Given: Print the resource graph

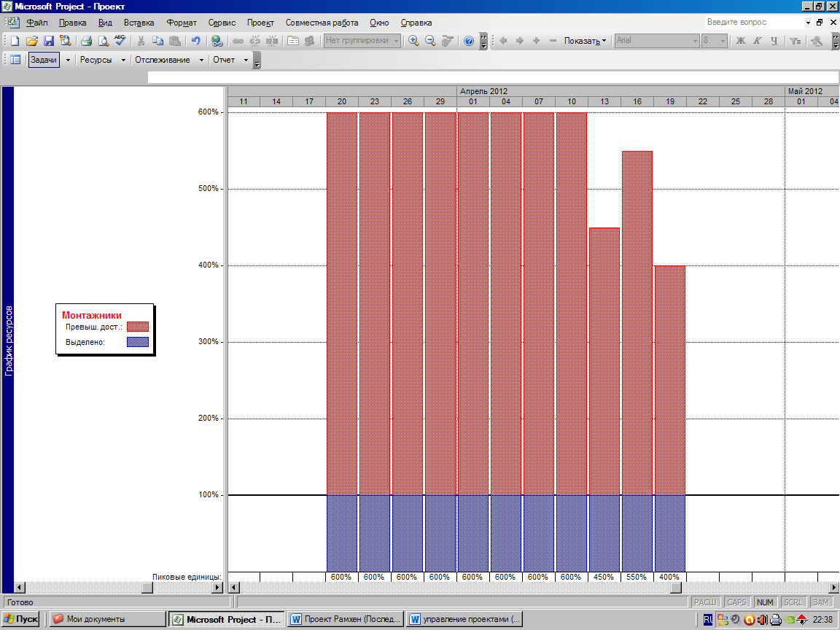Looking at the screenshot, I should pos(86,41).
